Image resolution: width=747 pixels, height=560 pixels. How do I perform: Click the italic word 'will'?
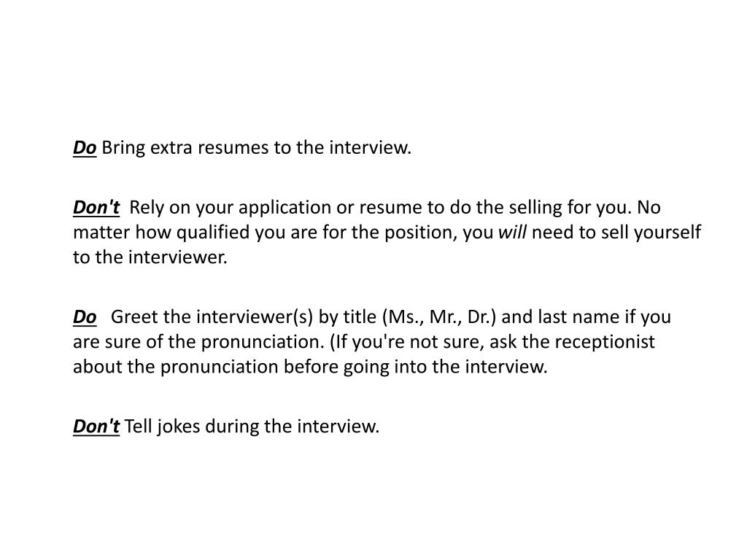[x=512, y=233]
